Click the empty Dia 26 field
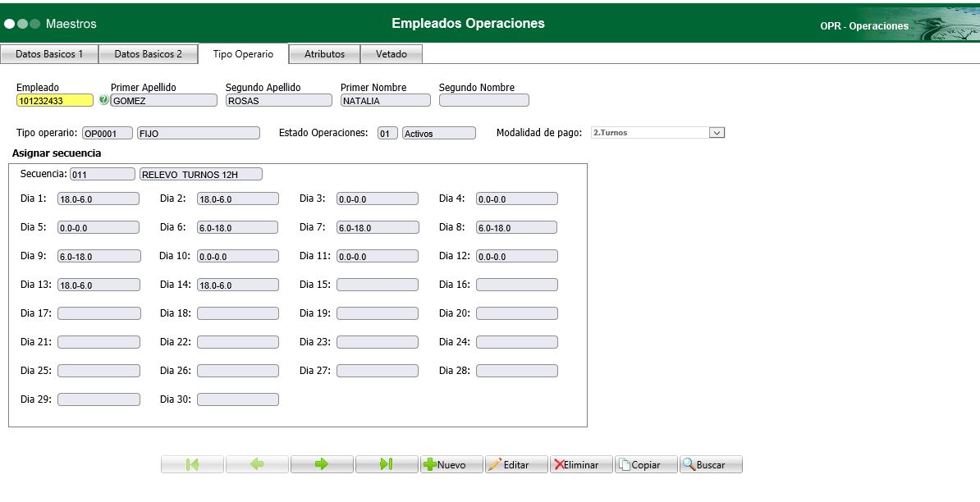The width and height of the screenshot is (980, 502). coord(238,371)
